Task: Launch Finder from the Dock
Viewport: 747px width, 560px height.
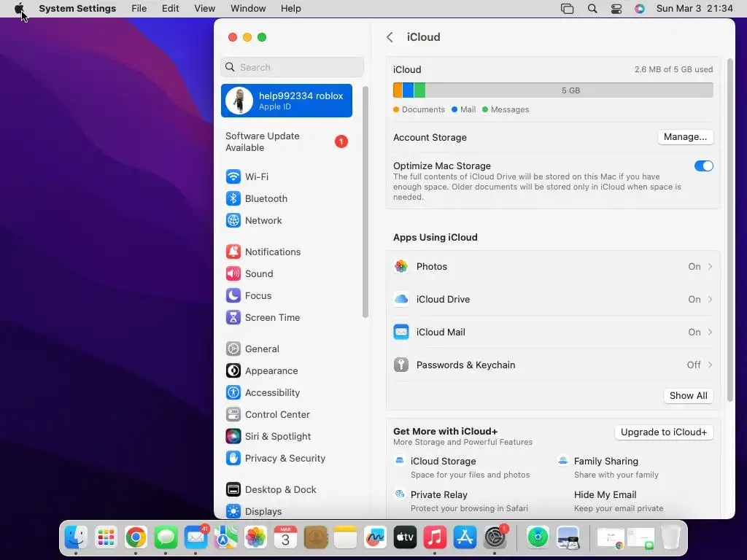Action: [x=76, y=537]
